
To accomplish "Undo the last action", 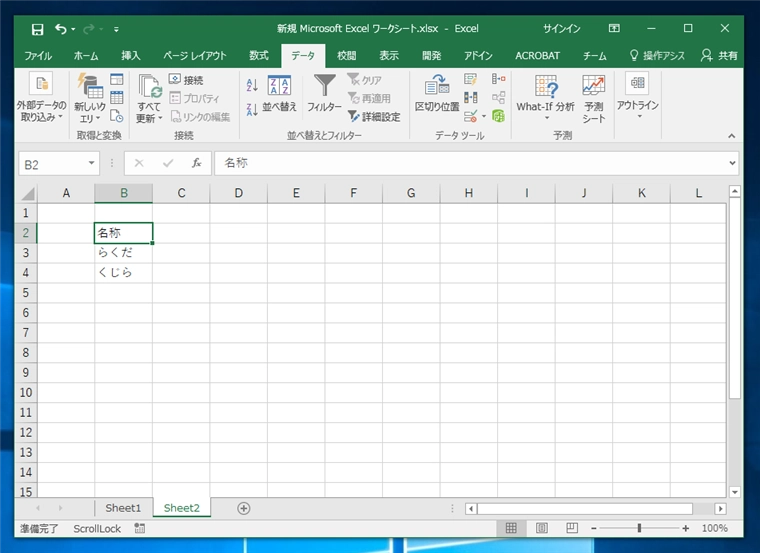I will [x=61, y=29].
